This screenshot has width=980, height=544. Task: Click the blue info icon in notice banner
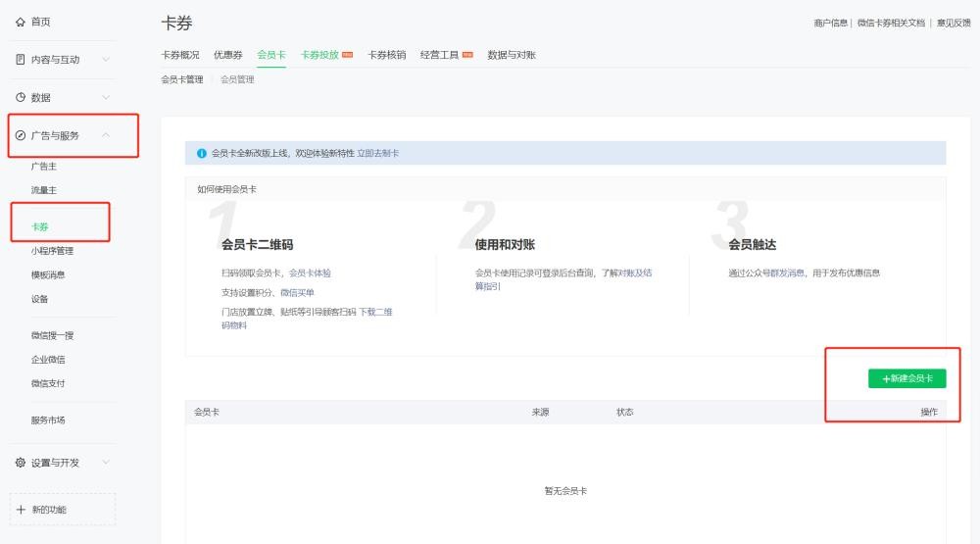pos(202,154)
